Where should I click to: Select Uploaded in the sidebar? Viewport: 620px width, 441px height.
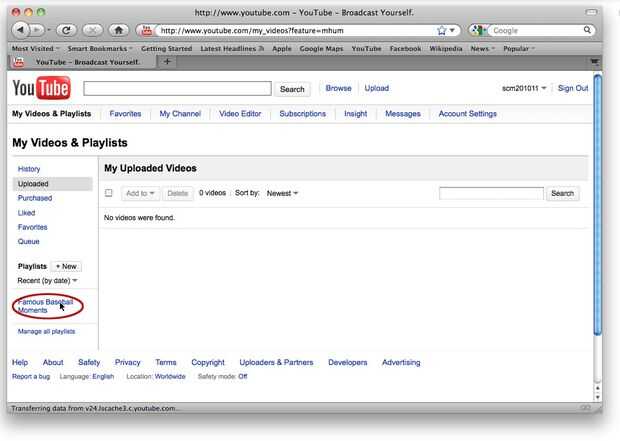pos(53,184)
